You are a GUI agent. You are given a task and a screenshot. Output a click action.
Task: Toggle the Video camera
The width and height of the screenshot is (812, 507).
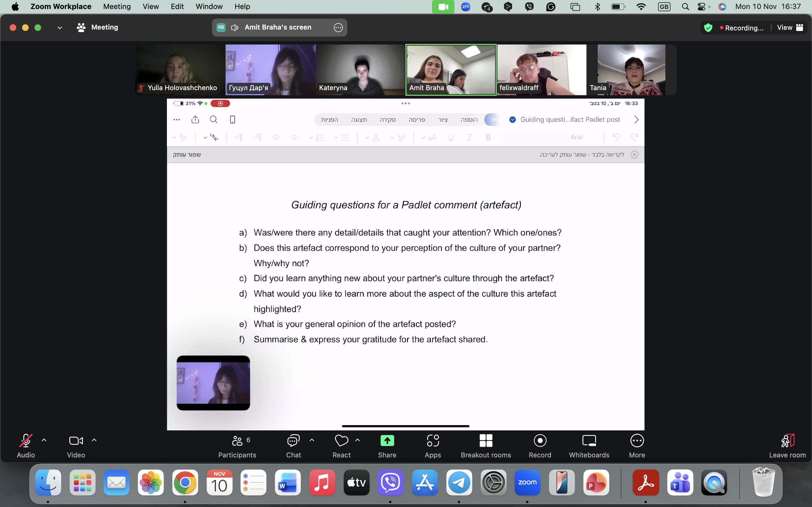(x=76, y=446)
